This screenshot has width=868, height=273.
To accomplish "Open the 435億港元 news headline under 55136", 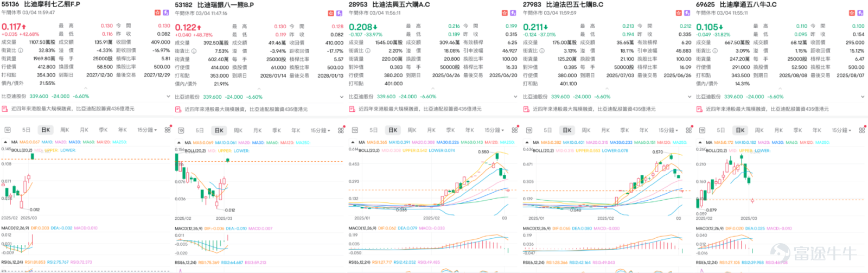I will click(x=72, y=109).
